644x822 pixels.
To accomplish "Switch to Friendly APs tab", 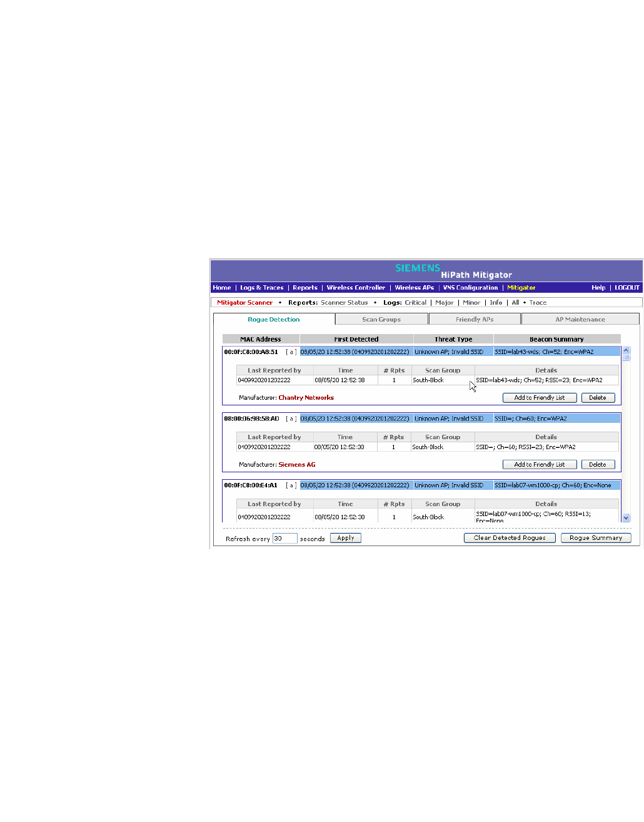I will tap(475, 320).
